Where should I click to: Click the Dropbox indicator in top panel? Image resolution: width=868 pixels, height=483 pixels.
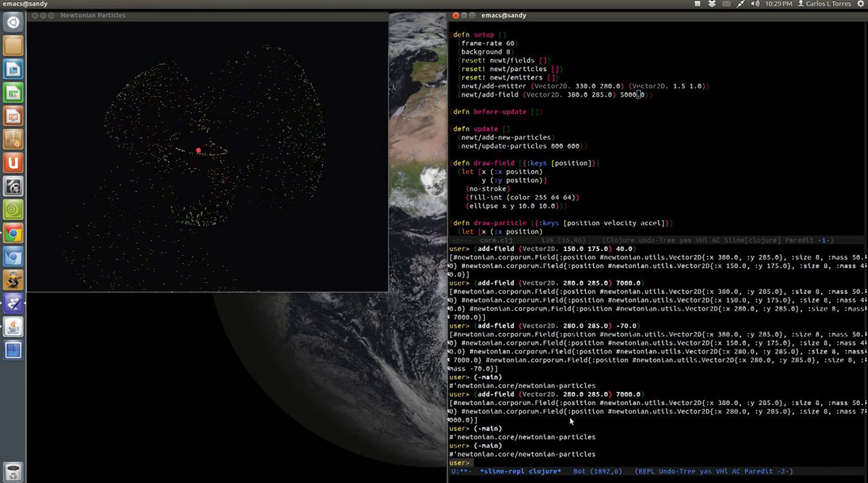point(712,4)
